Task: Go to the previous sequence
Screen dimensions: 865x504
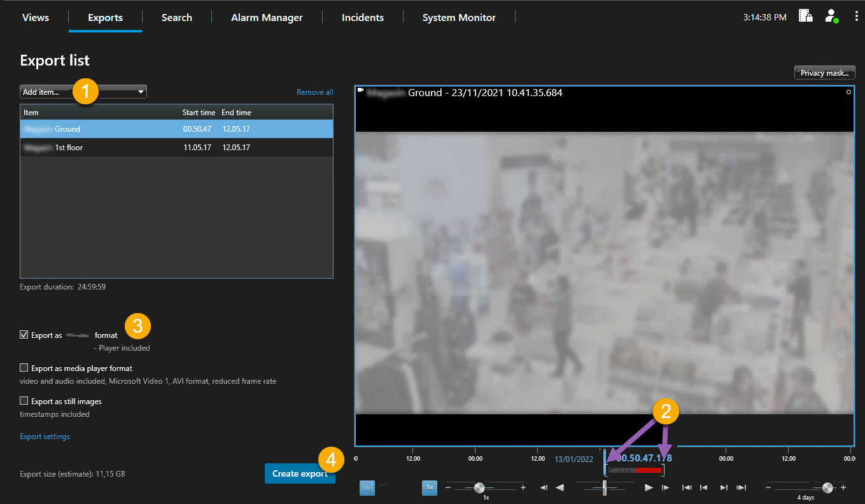Action: pos(704,487)
